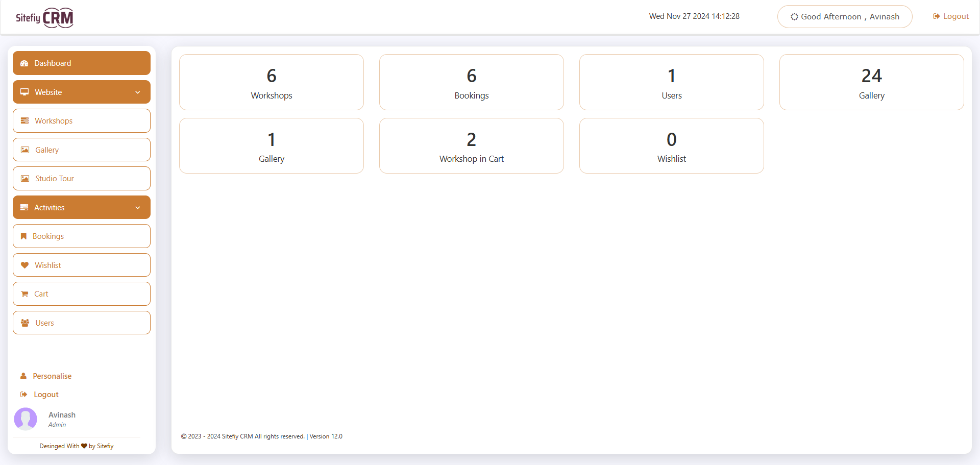Open the 6 Bookings stat card
Viewport: 980px width, 465px height.
(472, 82)
